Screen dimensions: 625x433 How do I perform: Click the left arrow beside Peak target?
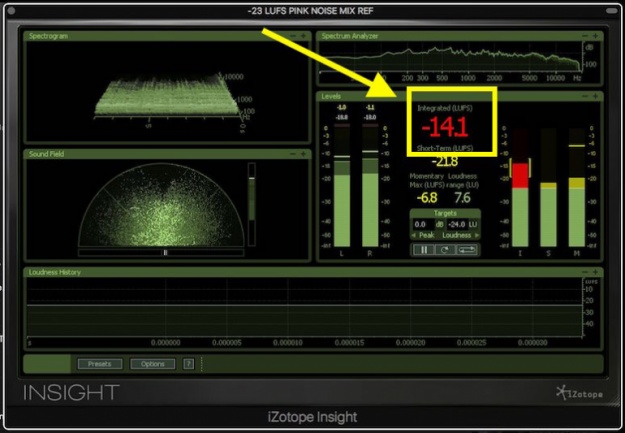click(414, 235)
